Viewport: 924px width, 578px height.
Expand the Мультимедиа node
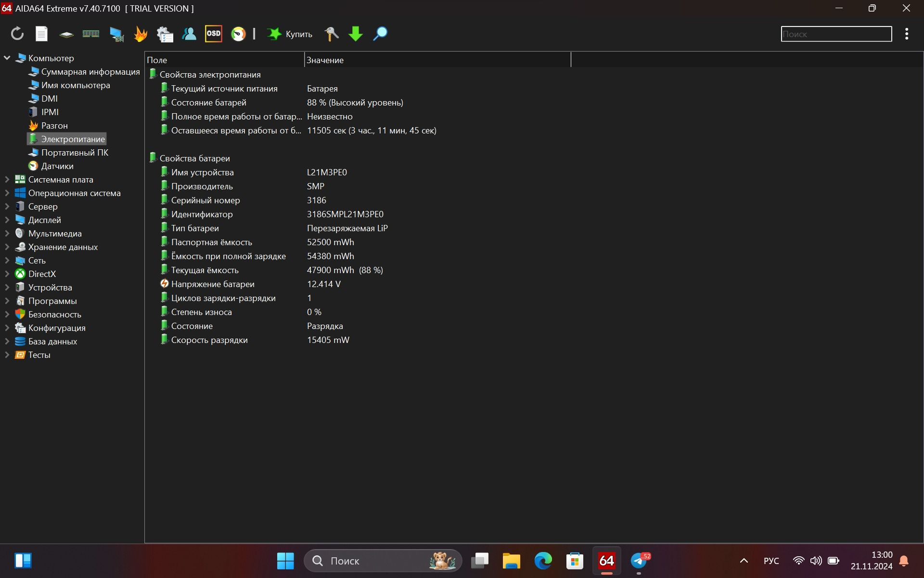point(7,233)
